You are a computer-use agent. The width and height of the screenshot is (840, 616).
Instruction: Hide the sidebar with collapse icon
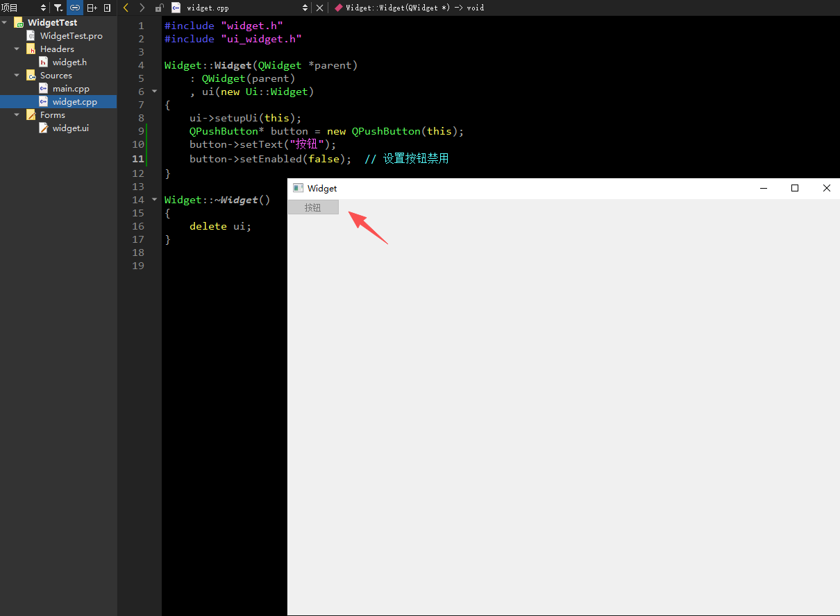click(107, 8)
